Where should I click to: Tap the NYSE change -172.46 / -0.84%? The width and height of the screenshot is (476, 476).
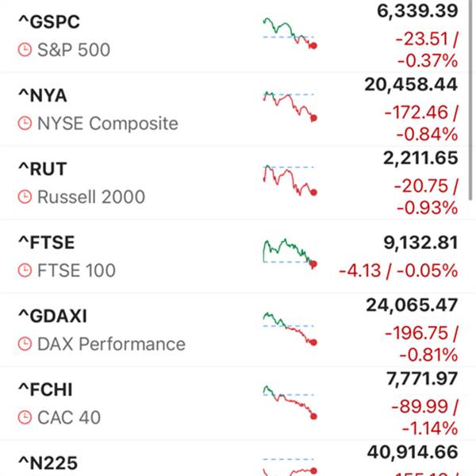[421, 124]
